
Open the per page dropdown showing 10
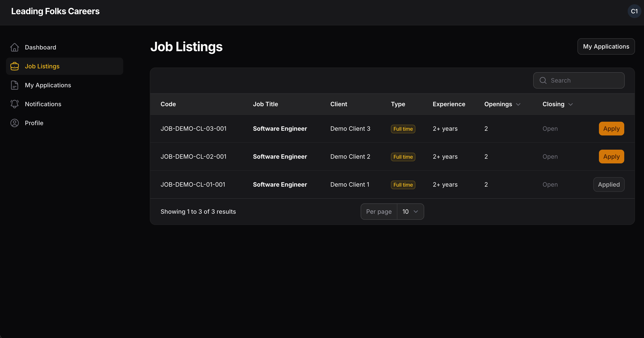(x=410, y=212)
